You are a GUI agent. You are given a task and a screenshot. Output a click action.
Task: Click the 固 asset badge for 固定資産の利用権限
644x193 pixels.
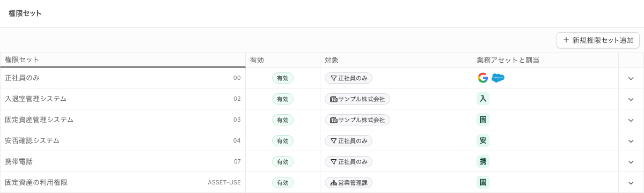click(x=483, y=182)
